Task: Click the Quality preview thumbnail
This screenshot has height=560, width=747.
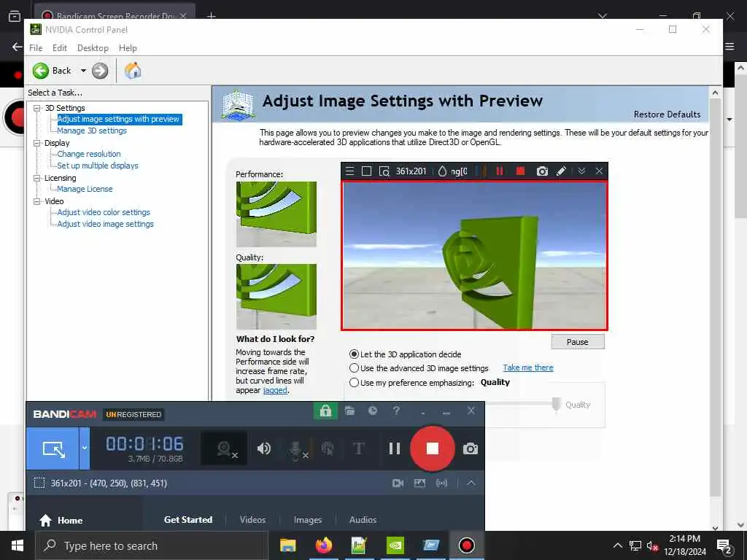Action: pyautogui.click(x=276, y=297)
